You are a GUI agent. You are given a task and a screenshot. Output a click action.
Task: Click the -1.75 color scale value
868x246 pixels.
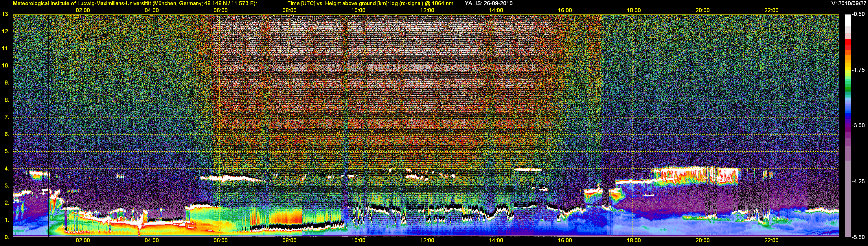coord(858,70)
